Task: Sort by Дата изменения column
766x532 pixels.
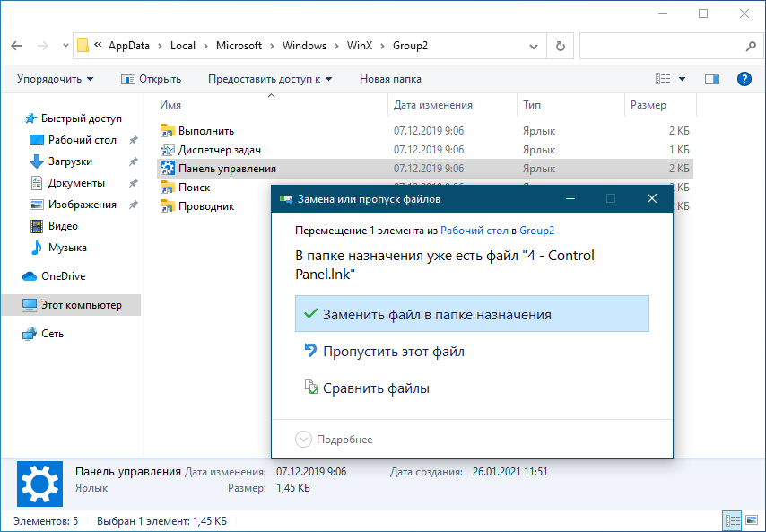Action: [433, 105]
